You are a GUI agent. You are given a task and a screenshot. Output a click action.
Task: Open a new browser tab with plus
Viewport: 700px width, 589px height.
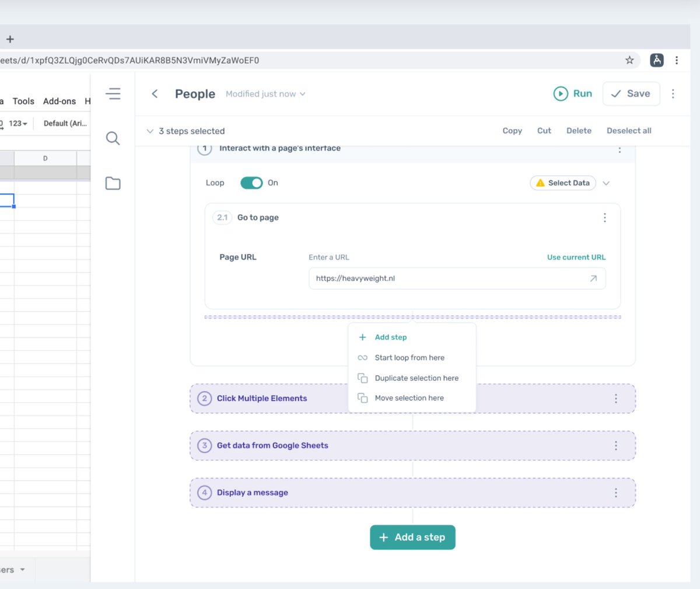pos(10,39)
